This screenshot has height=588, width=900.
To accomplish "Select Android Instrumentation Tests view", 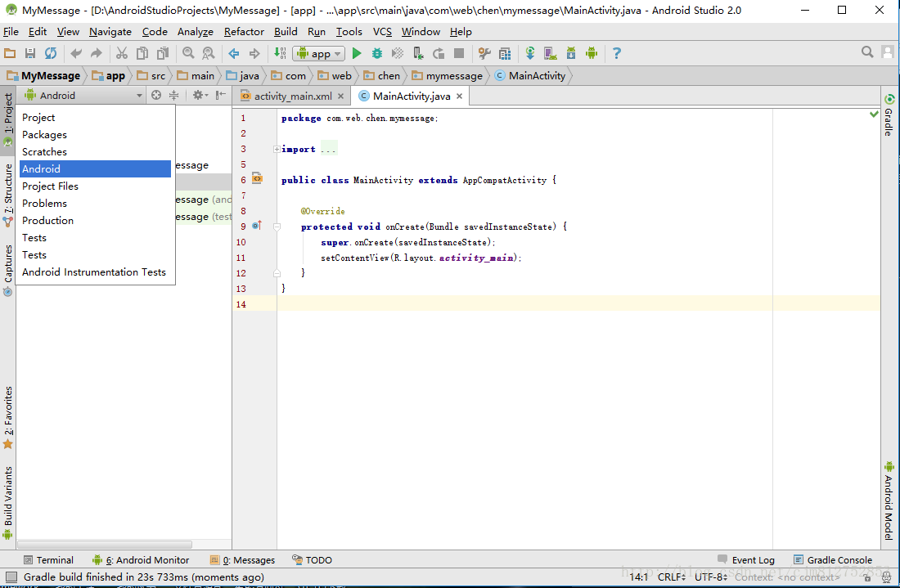I will point(95,272).
